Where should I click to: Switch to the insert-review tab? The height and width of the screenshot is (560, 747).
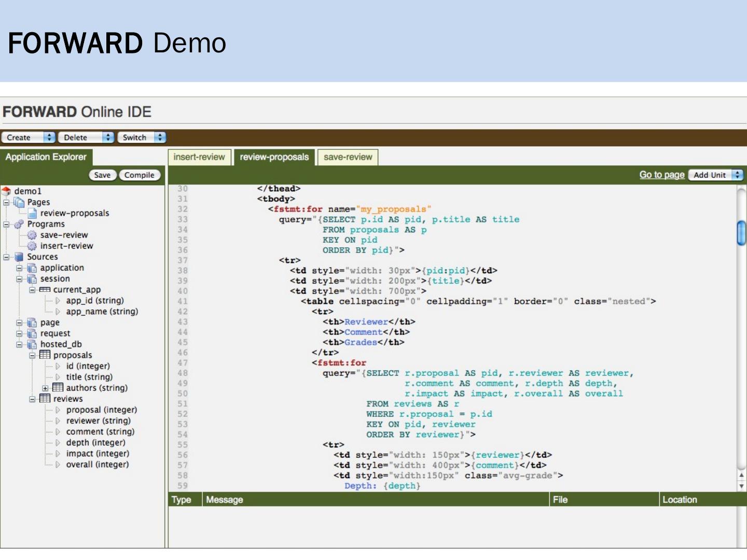199,157
